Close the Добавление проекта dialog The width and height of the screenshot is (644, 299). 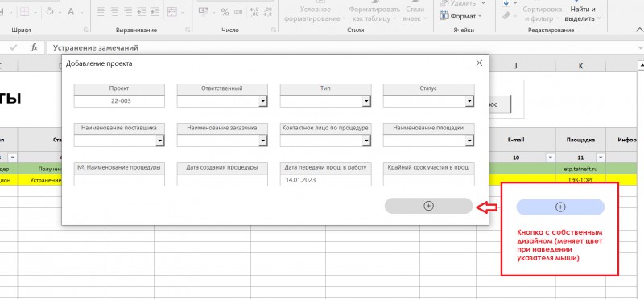click(x=479, y=63)
